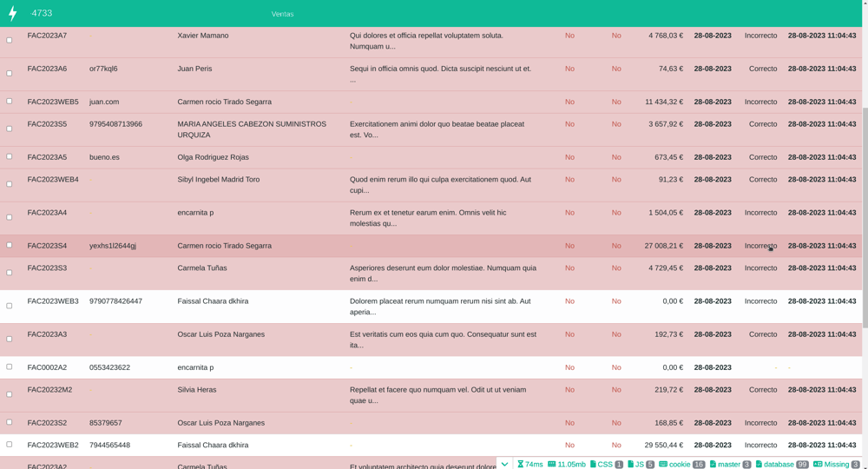Open invoice code FAC2023WEB3
This screenshot has height=469, width=868.
click(53, 301)
